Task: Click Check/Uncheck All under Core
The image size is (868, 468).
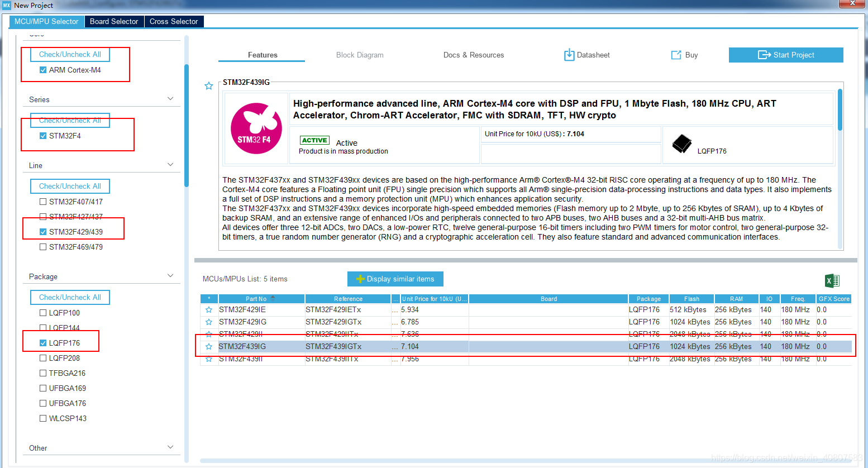Action: click(x=70, y=54)
